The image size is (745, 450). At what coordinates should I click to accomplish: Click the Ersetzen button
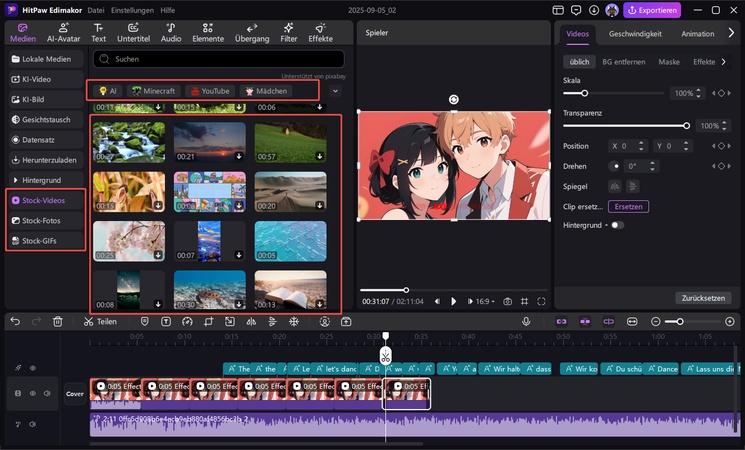pos(628,207)
